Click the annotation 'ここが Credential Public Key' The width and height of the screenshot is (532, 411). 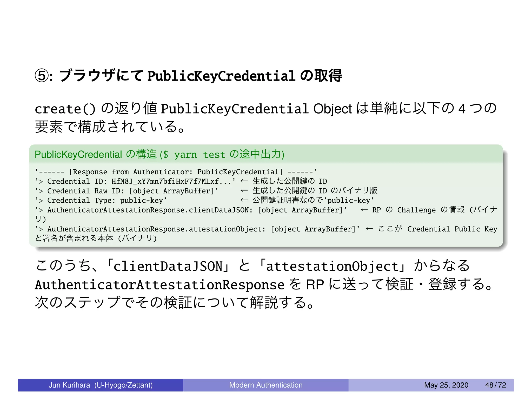[x=437, y=229]
